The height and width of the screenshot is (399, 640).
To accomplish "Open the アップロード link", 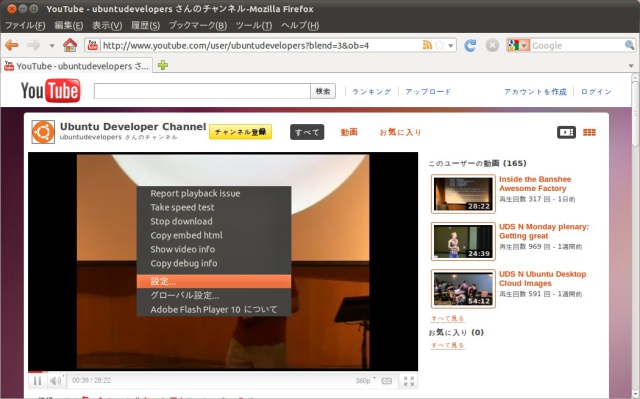I will tap(428, 92).
